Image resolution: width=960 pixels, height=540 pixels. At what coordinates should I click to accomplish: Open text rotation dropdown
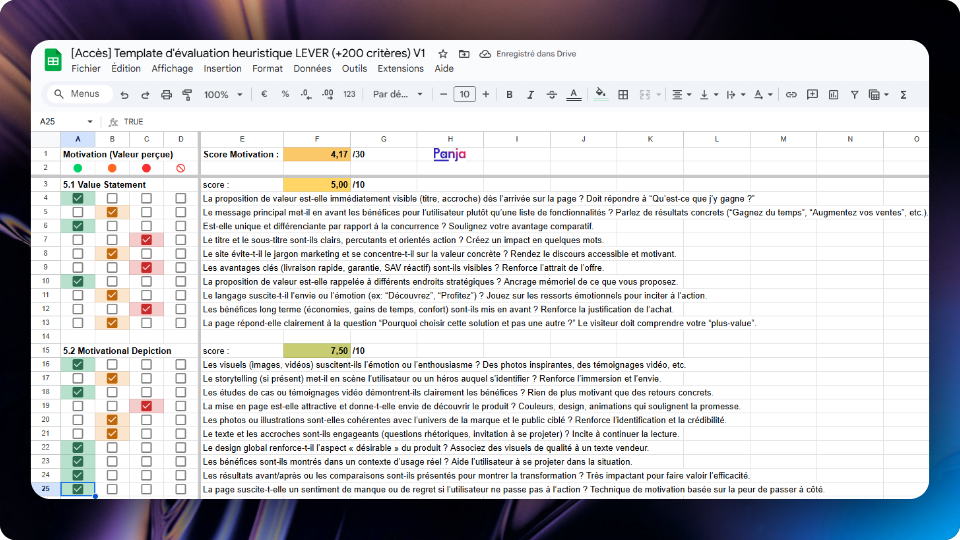pyautogui.click(x=763, y=95)
